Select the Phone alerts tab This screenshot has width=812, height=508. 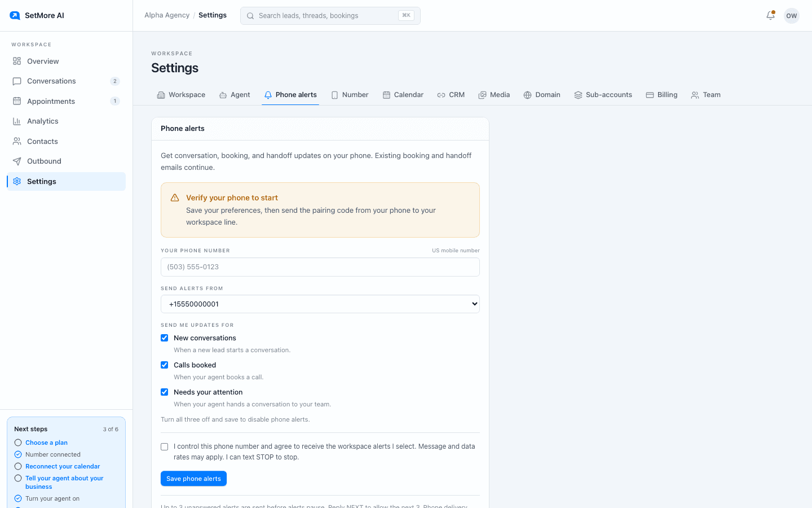pyautogui.click(x=290, y=95)
